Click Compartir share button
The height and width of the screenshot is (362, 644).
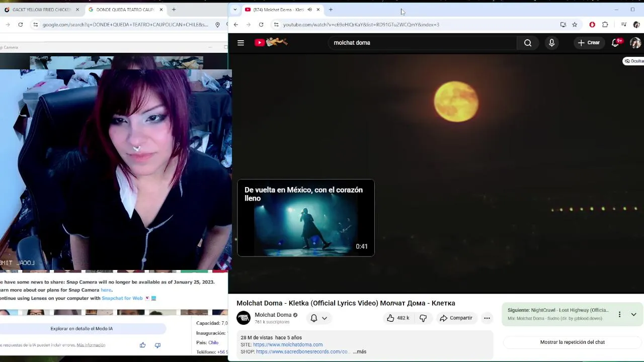(456, 318)
